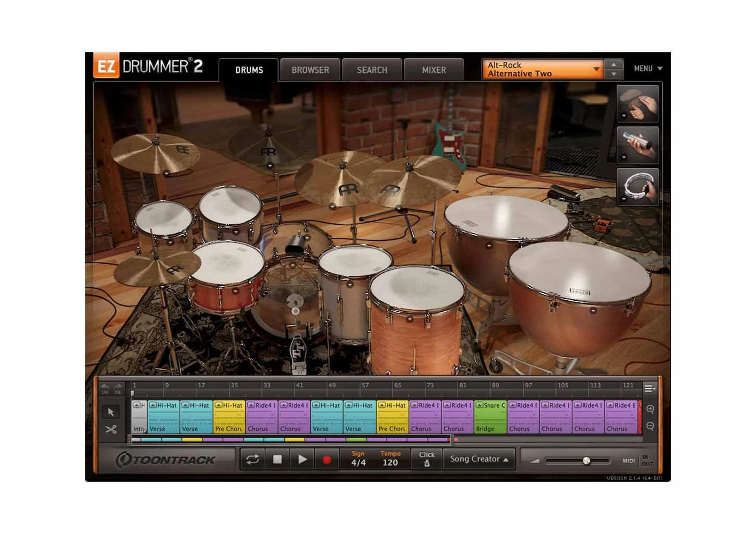Select the scissors split tool
The height and width of the screenshot is (534, 756).
[x=111, y=429]
